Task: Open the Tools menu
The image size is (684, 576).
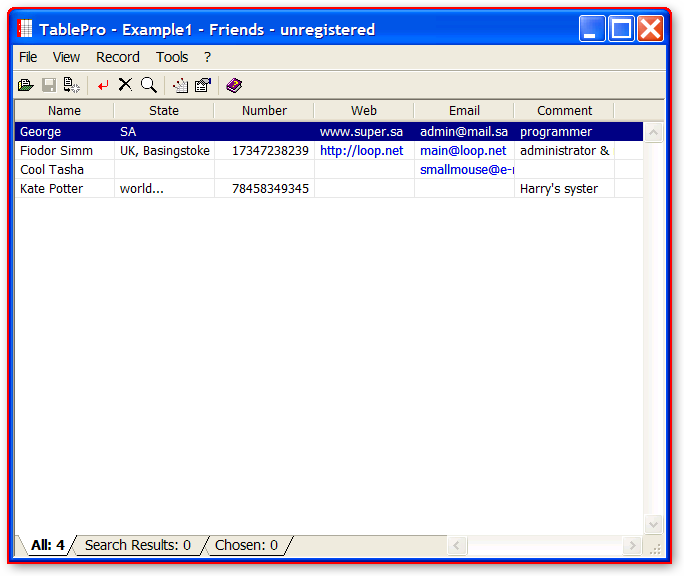Action: coord(172,57)
